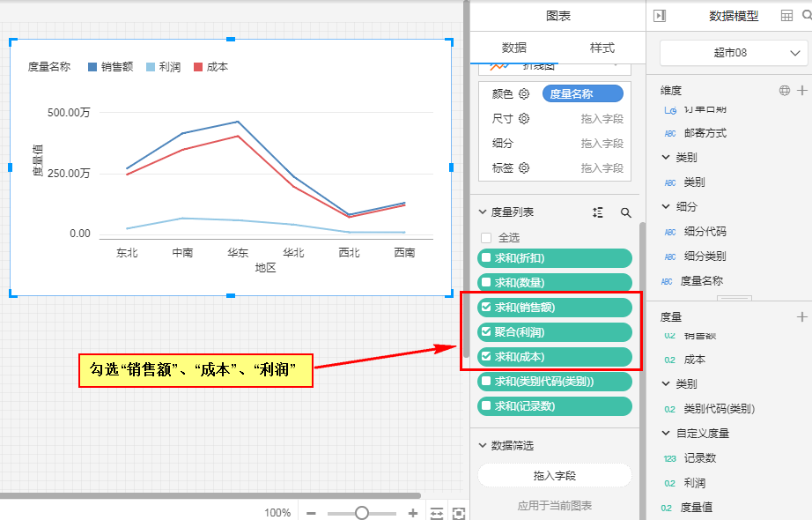The image size is (812, 520).
Task: Collapse the 数据筛选 section
Action: 483,446
